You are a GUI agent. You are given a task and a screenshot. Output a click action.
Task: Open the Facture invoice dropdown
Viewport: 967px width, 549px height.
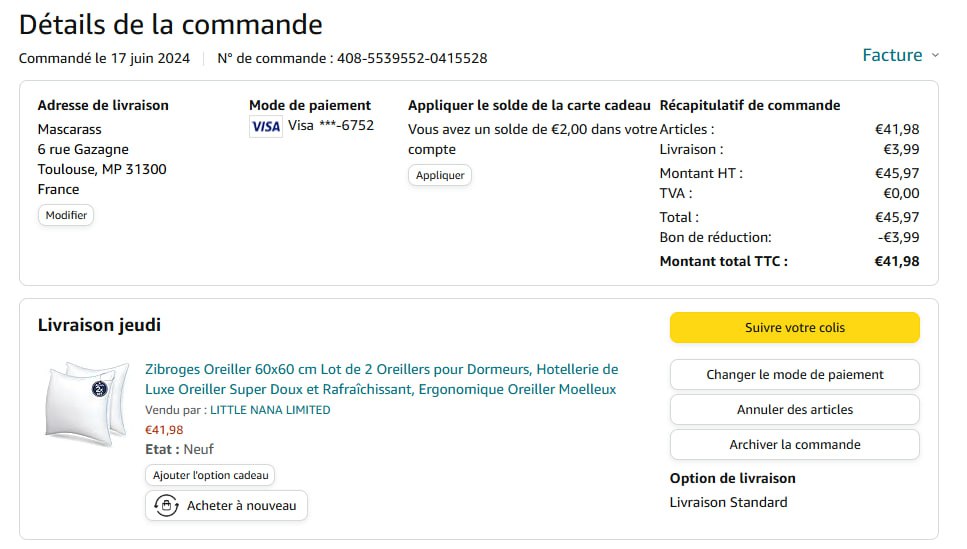[x=892, y=55]
